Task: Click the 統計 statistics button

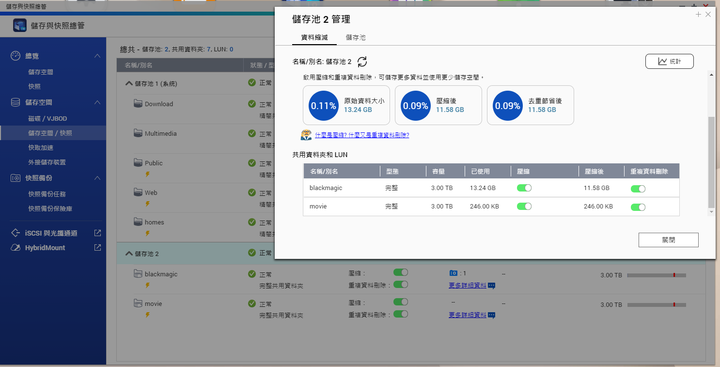Action: click(x=669, y=61)
